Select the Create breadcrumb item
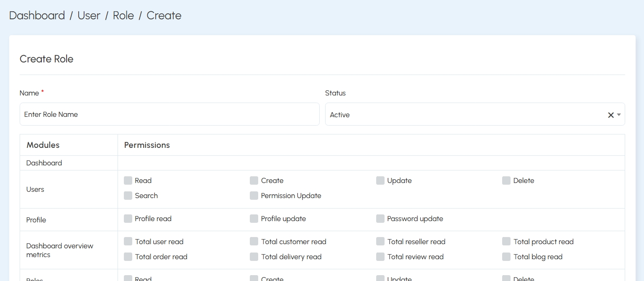Image resolution: width=644 pixels, height=281 pixels. coord(164,15)
